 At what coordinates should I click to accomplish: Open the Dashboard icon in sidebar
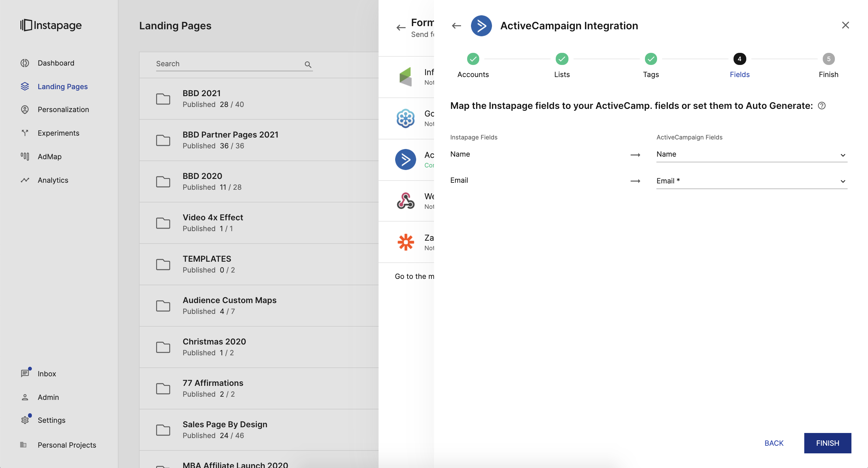point(25,63)
